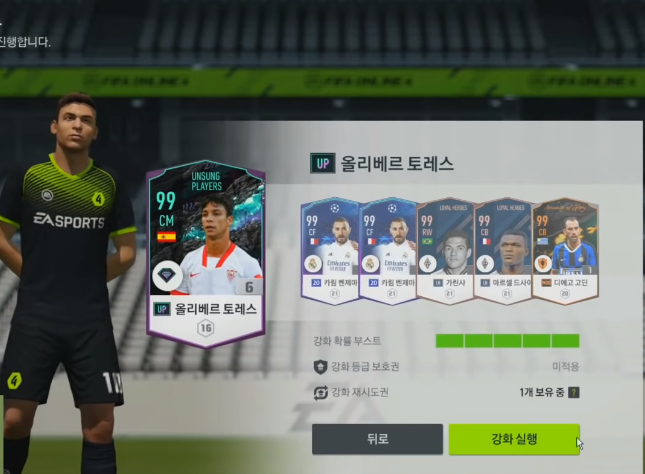Click the 강화 재시도권 retry icon

click(320, 393)
